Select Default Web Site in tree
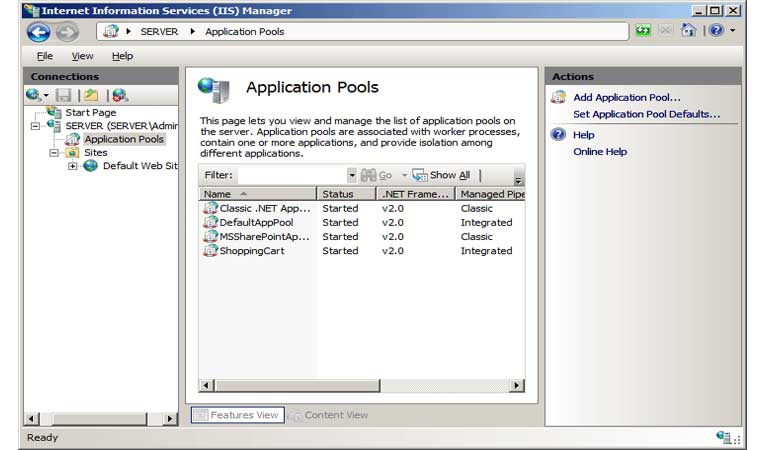 (x=140, y=166)
